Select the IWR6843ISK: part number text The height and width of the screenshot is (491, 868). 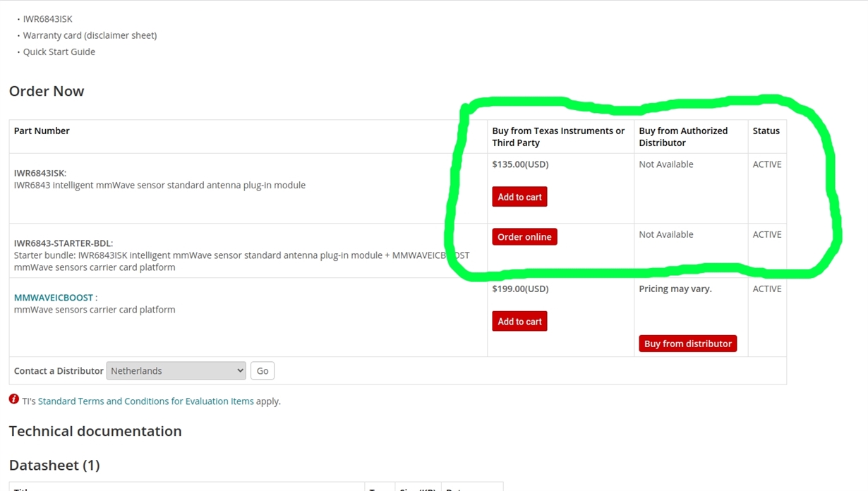pyautogui.click(x=40, y=173)
